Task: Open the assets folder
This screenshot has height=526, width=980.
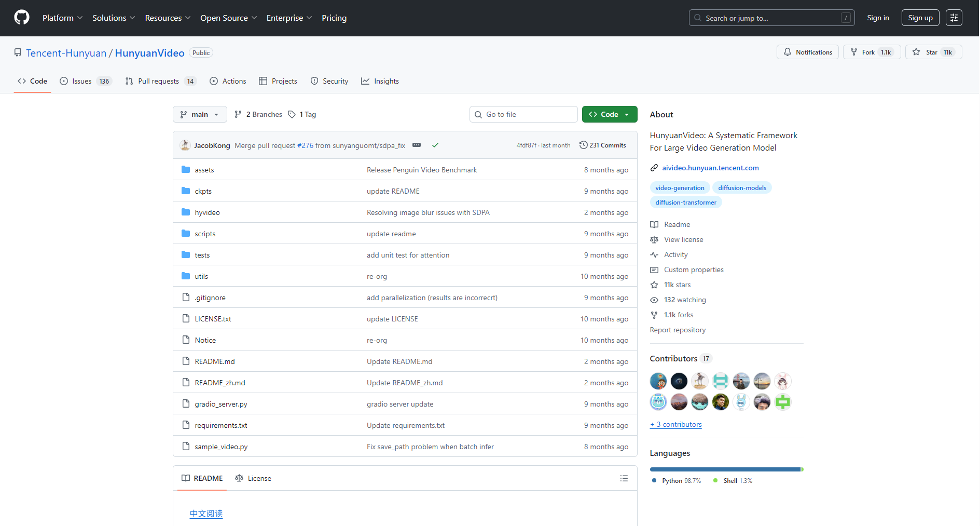Action: pos(204,170)
